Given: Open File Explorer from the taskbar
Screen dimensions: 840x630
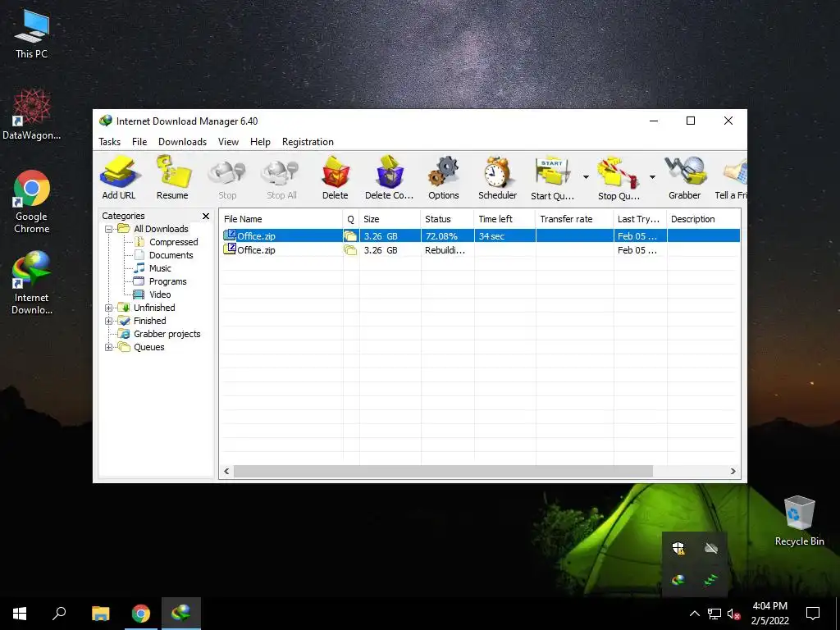Looking at the screenshot, I should click(x=100, y=614).
